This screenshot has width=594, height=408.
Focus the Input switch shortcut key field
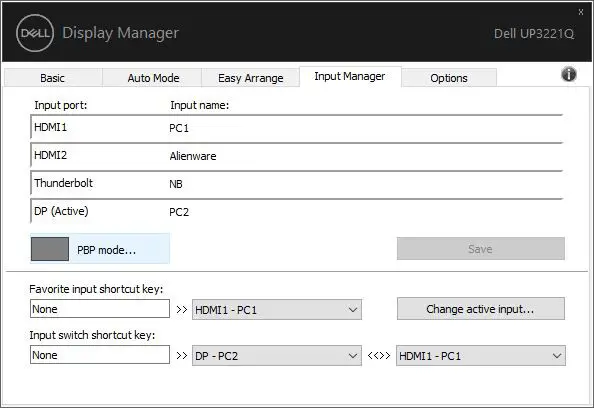pos(100,355)
